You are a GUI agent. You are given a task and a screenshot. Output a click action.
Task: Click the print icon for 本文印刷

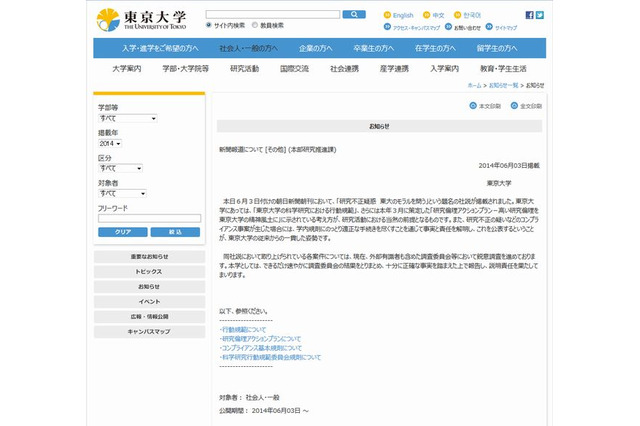473,106
